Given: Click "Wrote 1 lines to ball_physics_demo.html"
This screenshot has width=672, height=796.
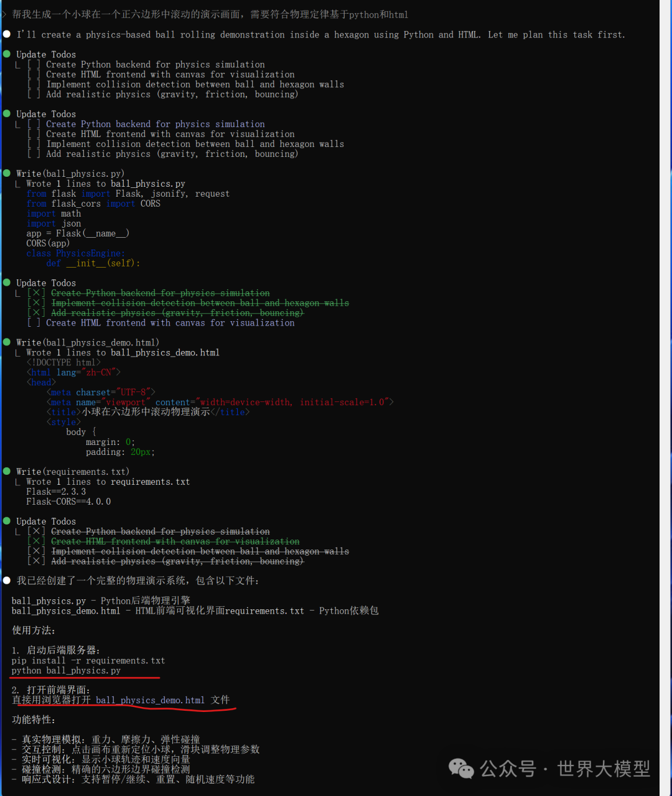Looking at the screenshot, I should [x=123, y=352].
